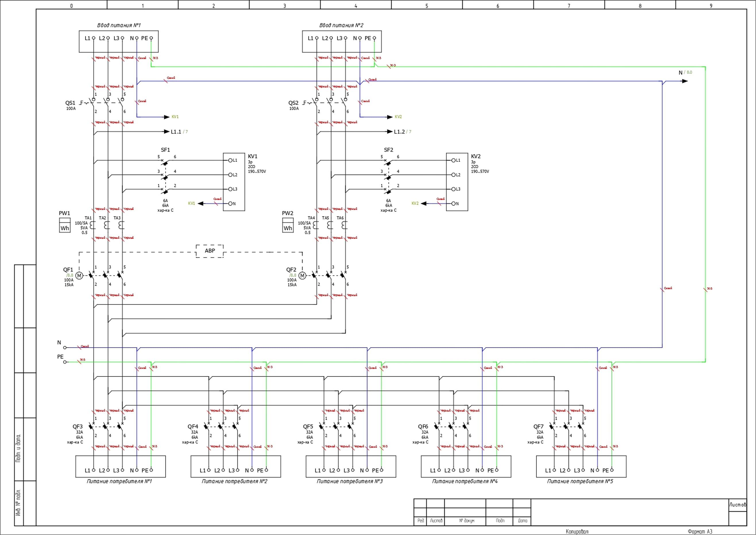The width and height of the screenshot is (756, 535).
Task: Click QF2 motor drive M symbol
Action: 302,276
